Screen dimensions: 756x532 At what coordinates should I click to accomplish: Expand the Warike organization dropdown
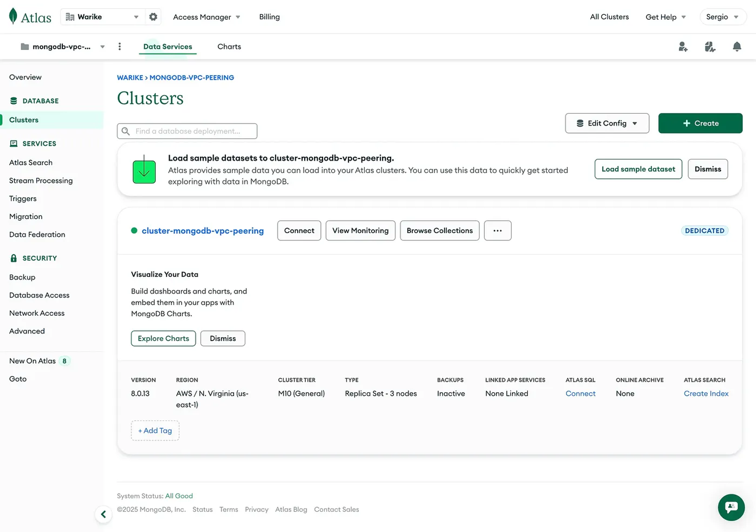[x=102, y=17]
